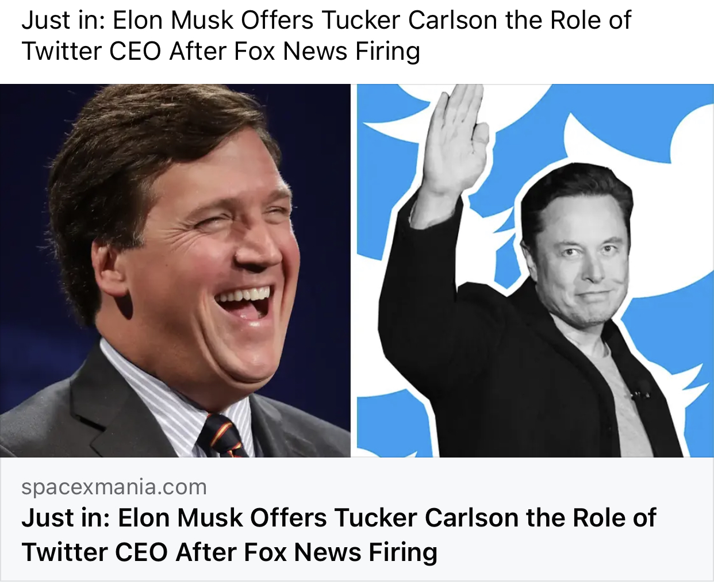Click "Just in:" at start of top caption
The image size is (714, 588).
63,20
